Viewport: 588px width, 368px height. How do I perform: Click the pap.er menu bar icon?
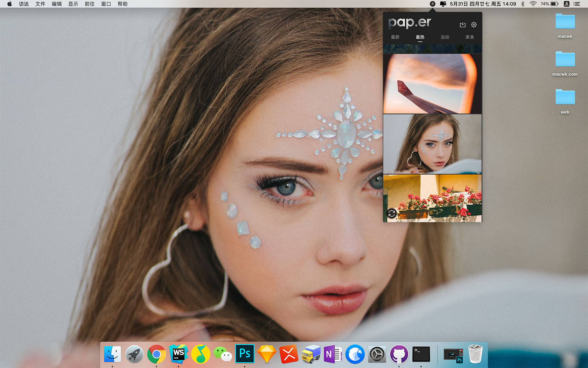(x=433, y=4)
